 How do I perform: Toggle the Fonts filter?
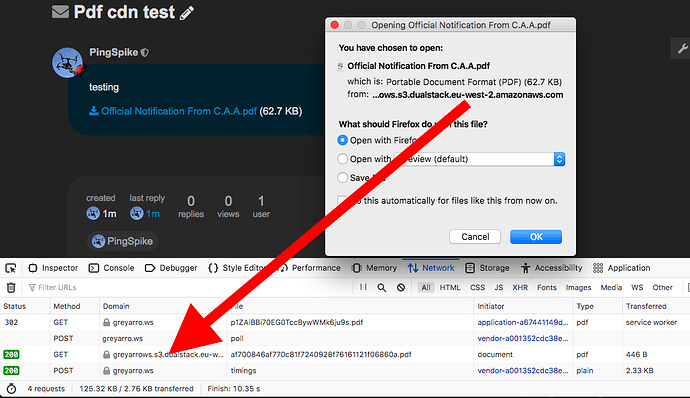pyautogui.click(x=547, y=287)
